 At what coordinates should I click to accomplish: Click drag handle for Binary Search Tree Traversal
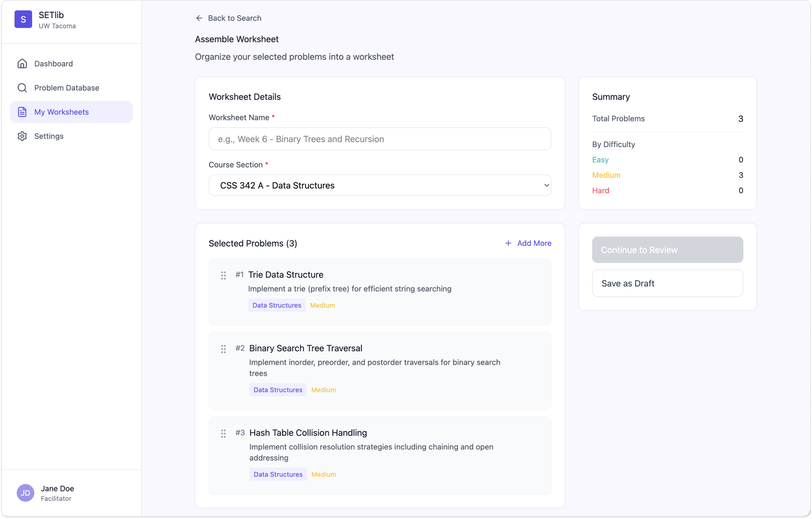pos(223,349)
